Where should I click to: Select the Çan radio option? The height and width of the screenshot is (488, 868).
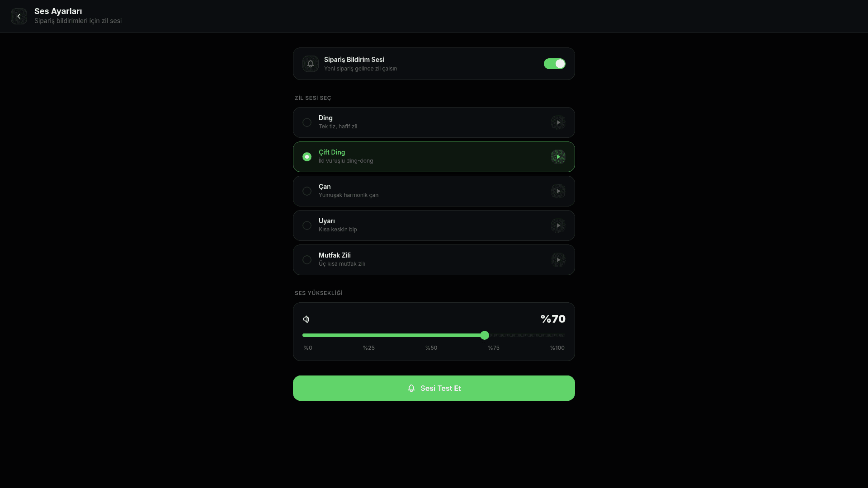tap(307, 191)
